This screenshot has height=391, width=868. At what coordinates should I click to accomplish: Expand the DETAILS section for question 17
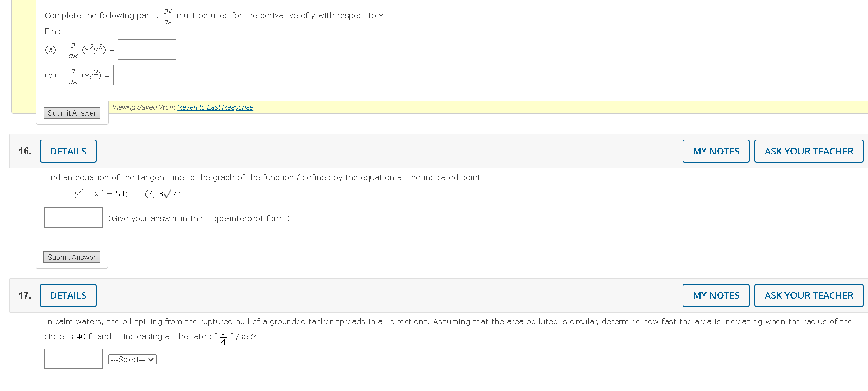(68, 295)
